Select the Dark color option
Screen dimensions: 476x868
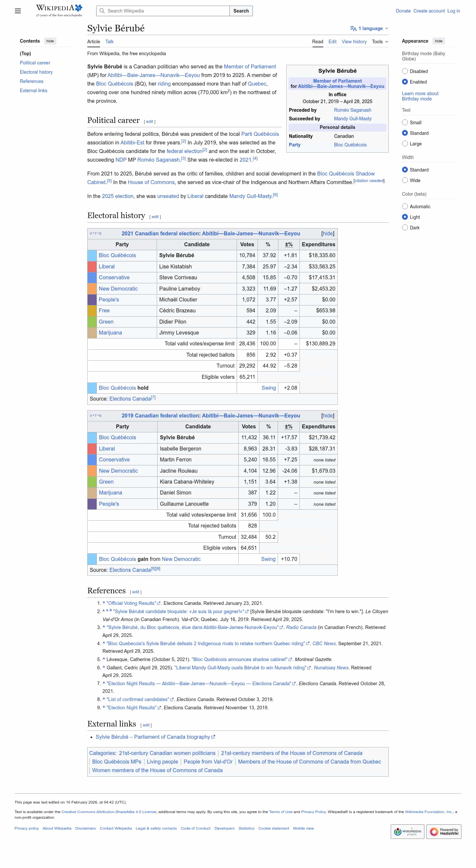405,227
